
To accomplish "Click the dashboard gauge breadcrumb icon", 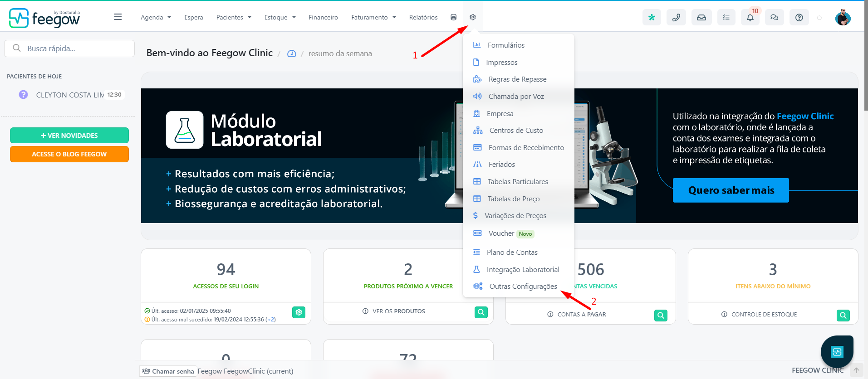I will coord(292,53).
